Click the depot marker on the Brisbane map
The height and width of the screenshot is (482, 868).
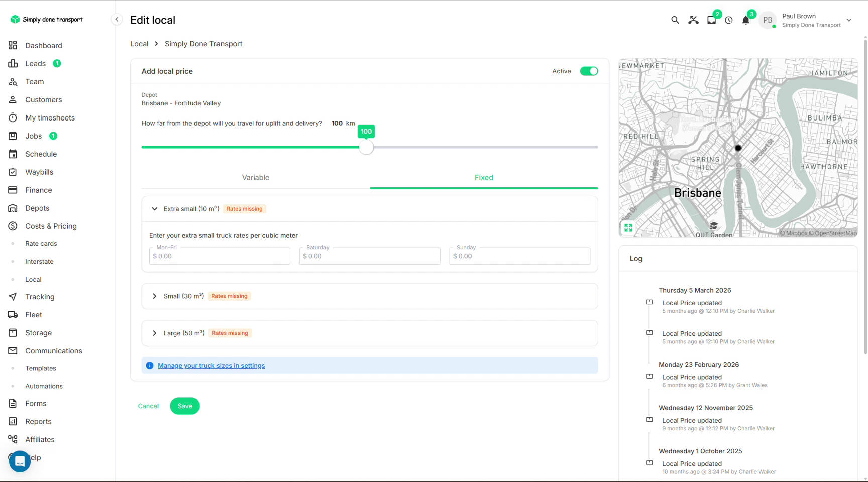pos(738,148)
